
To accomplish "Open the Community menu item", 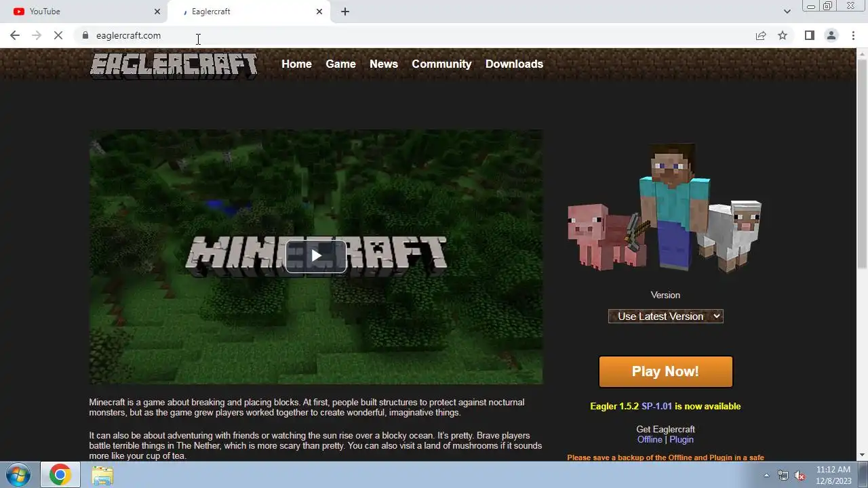I will click(x=441, y=64).
